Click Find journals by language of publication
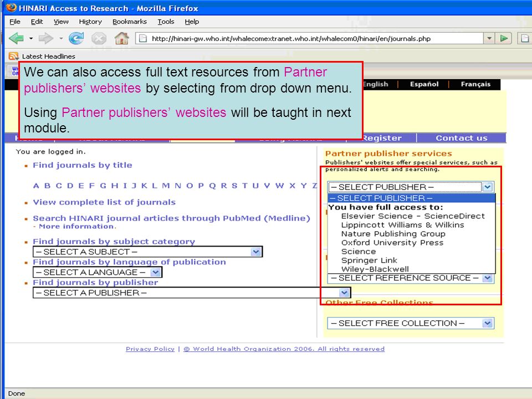 point(129,262)
